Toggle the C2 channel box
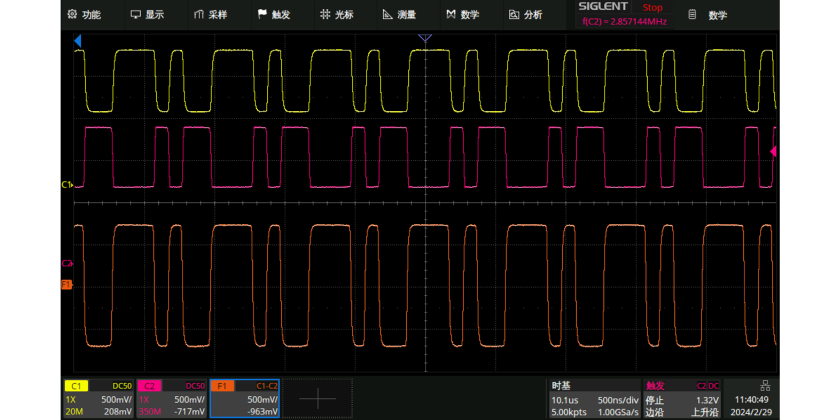 point(172,398)
